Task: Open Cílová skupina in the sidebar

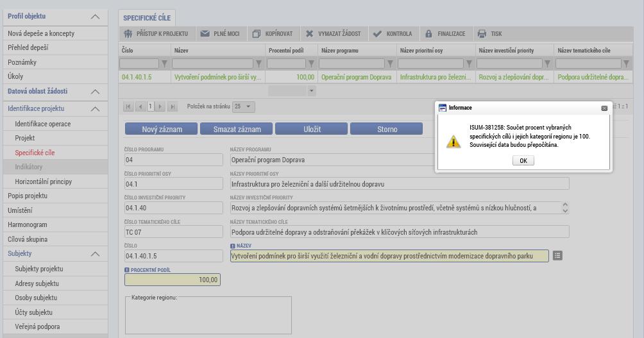Action: (28, 239)
